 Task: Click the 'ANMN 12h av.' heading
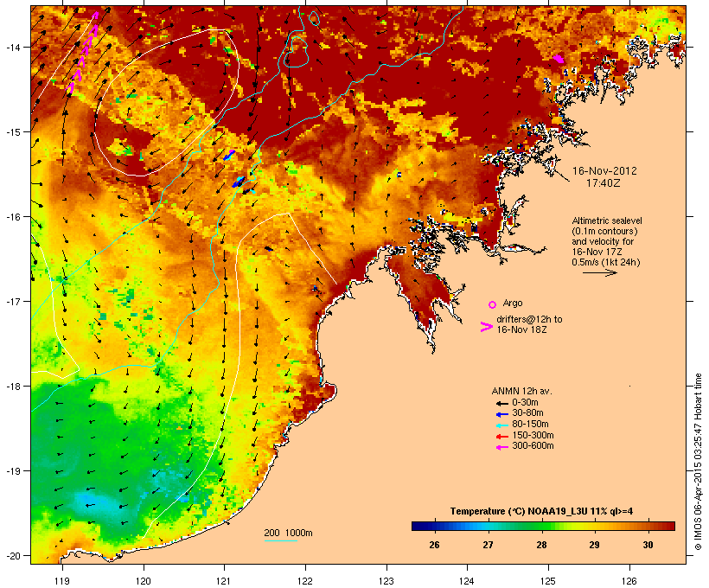coord(521,391)
